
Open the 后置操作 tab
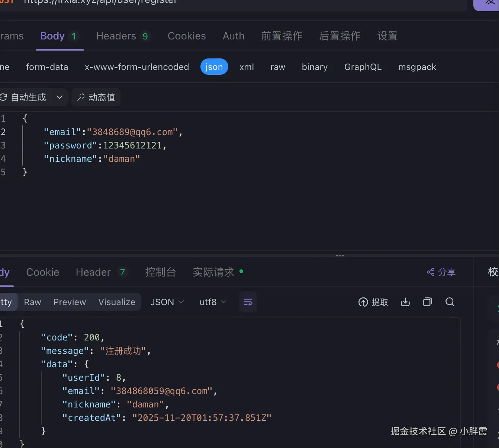click(x=340, y=36)
